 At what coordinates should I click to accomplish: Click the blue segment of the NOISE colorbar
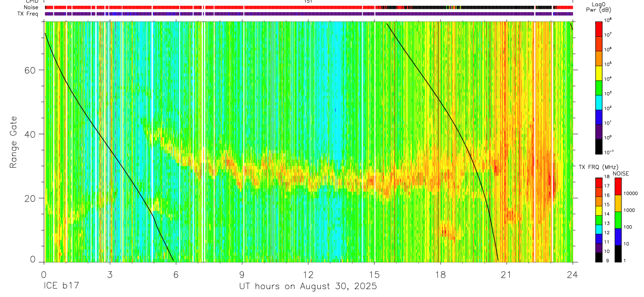pos(618,237)
